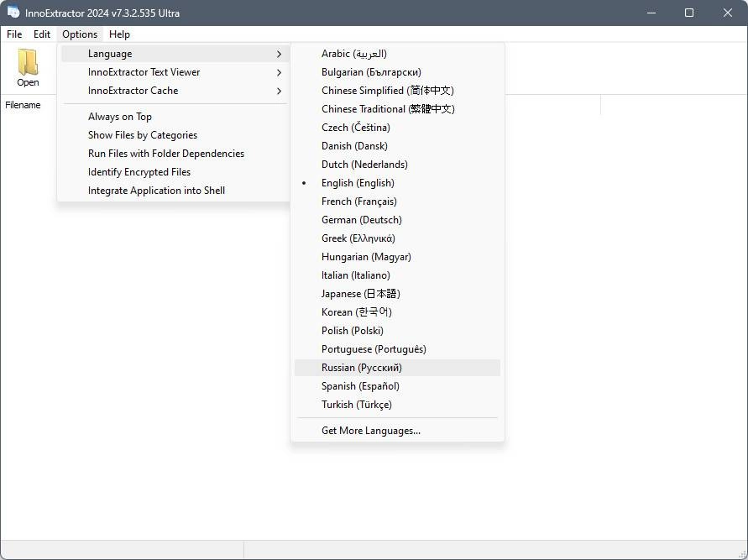Expand the InnoExtractor Text Viewer submenu
The image size is (748, 560).
(175, 72)
